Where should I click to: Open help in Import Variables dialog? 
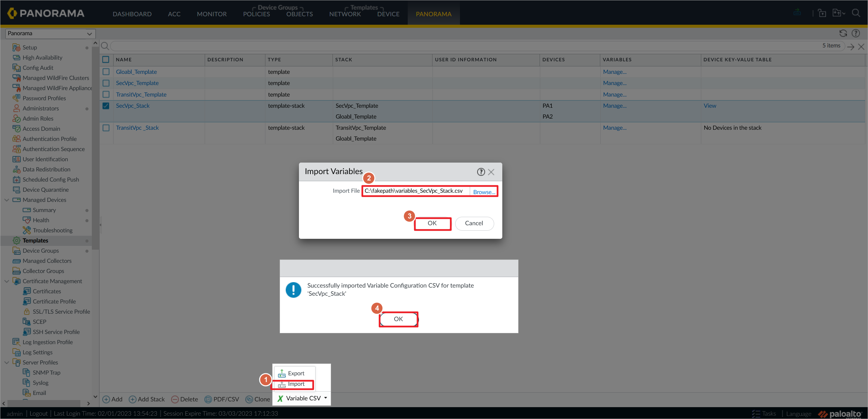point(481,172)
